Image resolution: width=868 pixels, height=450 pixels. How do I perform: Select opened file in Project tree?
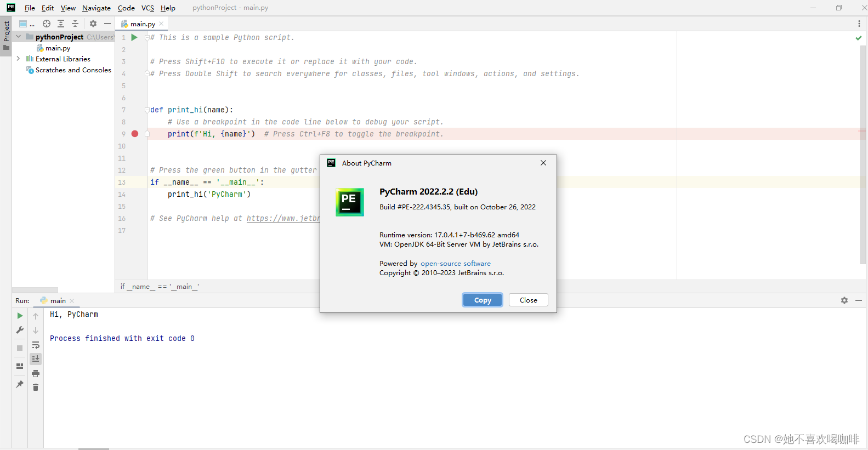pos(47,24)
